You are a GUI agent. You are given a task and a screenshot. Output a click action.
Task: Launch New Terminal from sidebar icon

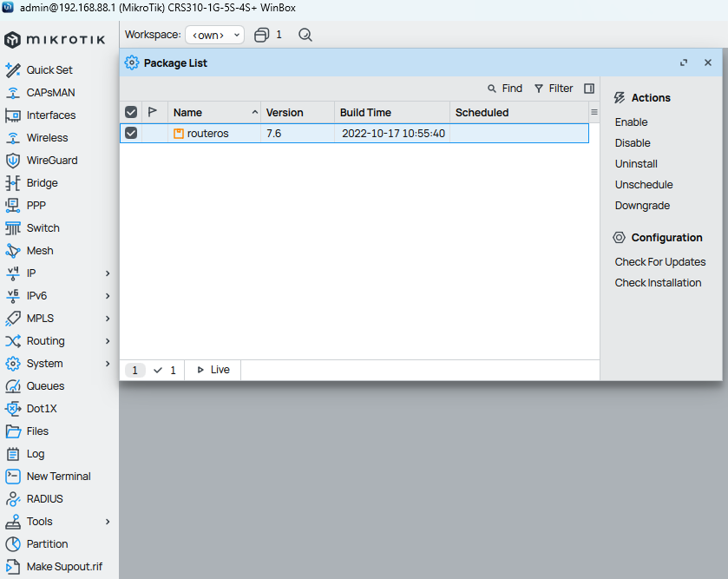[x=12, y=477]
